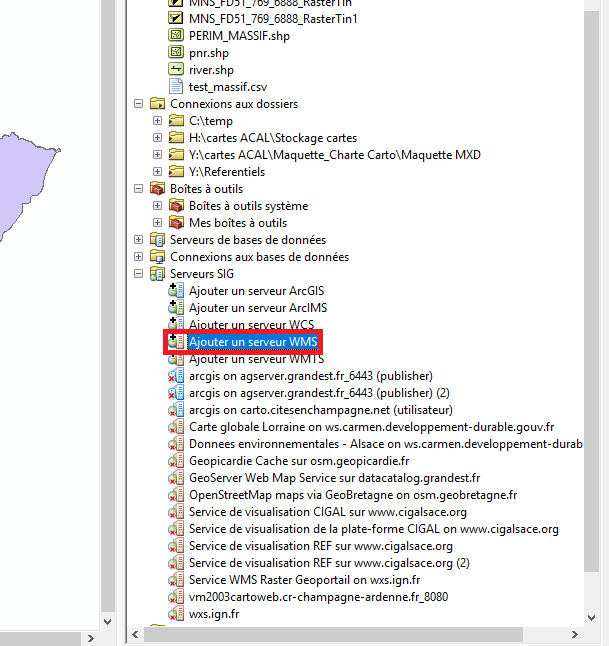Click the OpenStreetMap maps via GeoBretagne icon
The height and width of the screenshot is (646, 609).
[176, 494]
